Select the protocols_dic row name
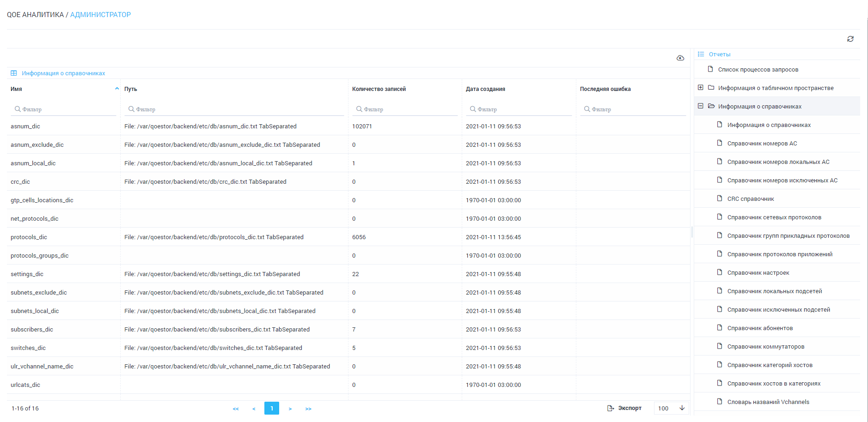Viewport: 868px width, 422px height. pos(29,237)
